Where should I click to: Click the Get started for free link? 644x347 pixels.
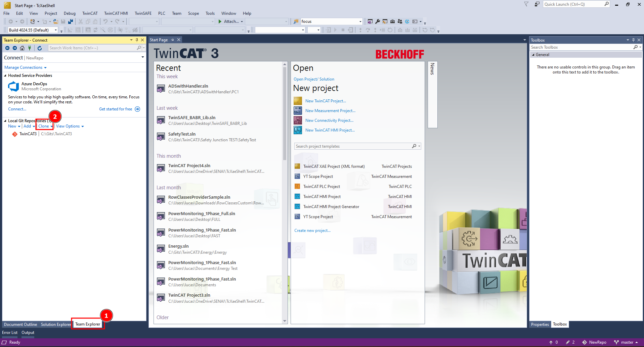tap(116, 109)
